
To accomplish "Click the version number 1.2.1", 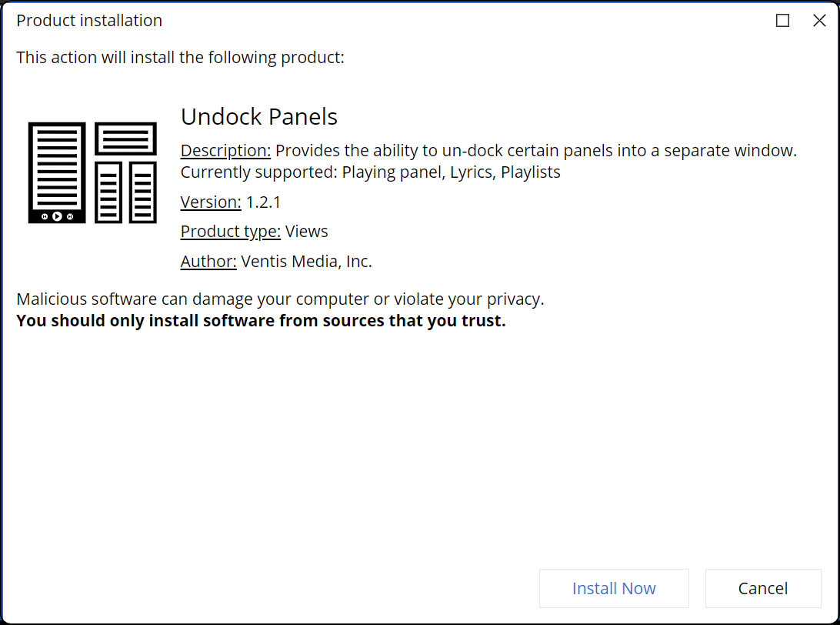I will (x=263, y=202).
